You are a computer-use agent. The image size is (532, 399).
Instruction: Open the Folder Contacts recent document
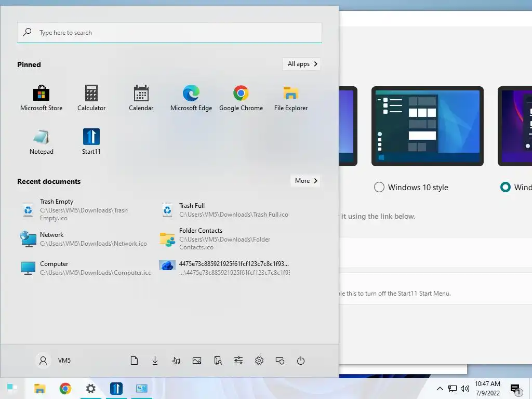(x=224, y=239)
